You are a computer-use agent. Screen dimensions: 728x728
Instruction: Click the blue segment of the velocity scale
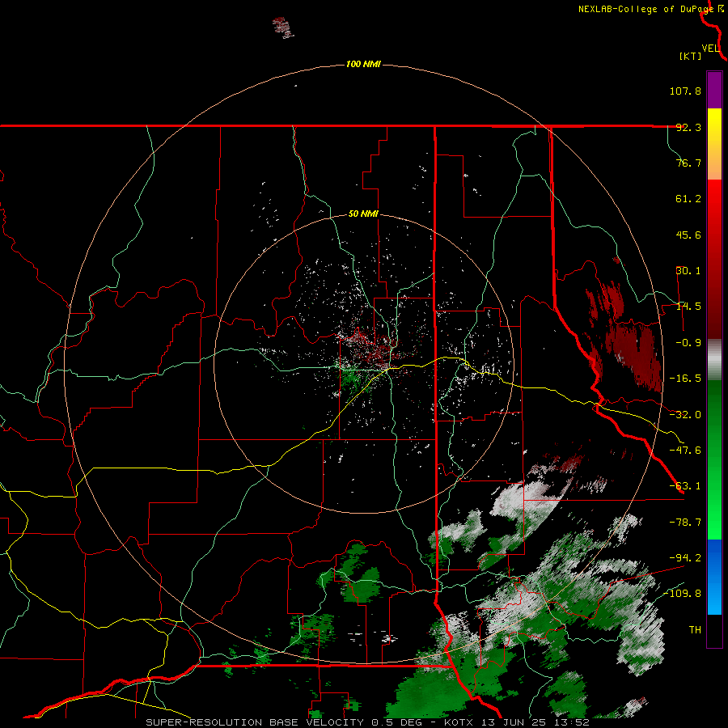click(x=714, y=577)
